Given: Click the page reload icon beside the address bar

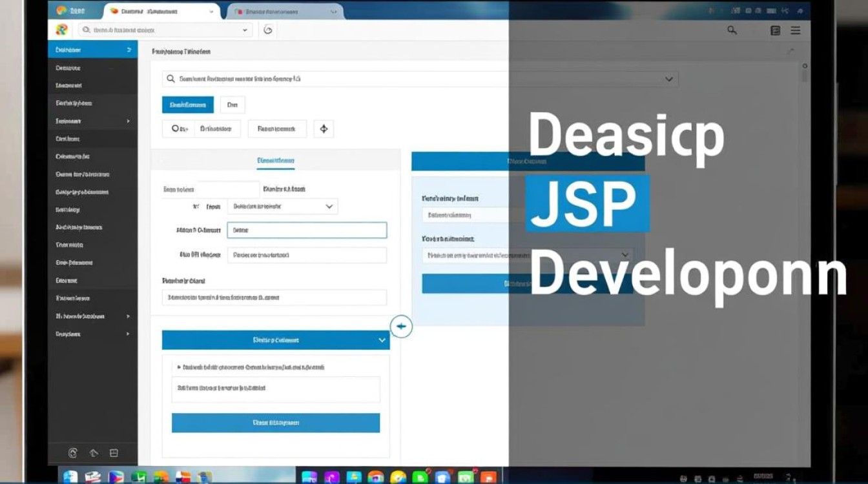Looking at the screenshot, I should [268, 30].
